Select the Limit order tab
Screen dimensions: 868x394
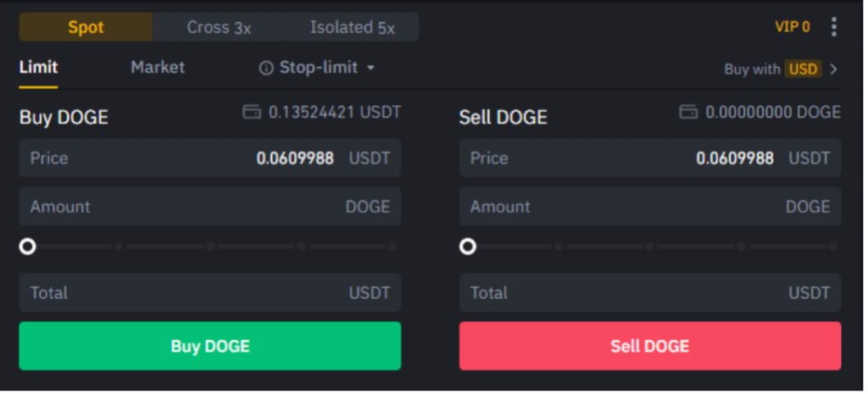click(38, 68)
